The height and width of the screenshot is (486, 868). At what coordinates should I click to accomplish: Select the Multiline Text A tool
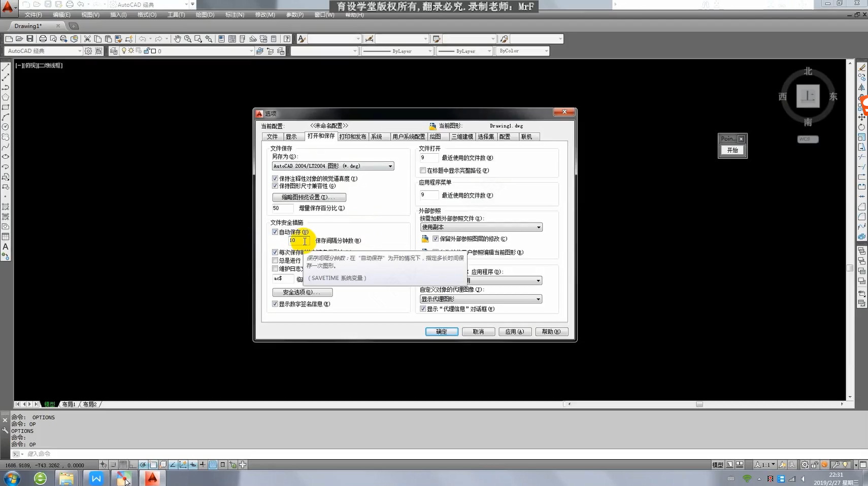click(x=6, y=247)
